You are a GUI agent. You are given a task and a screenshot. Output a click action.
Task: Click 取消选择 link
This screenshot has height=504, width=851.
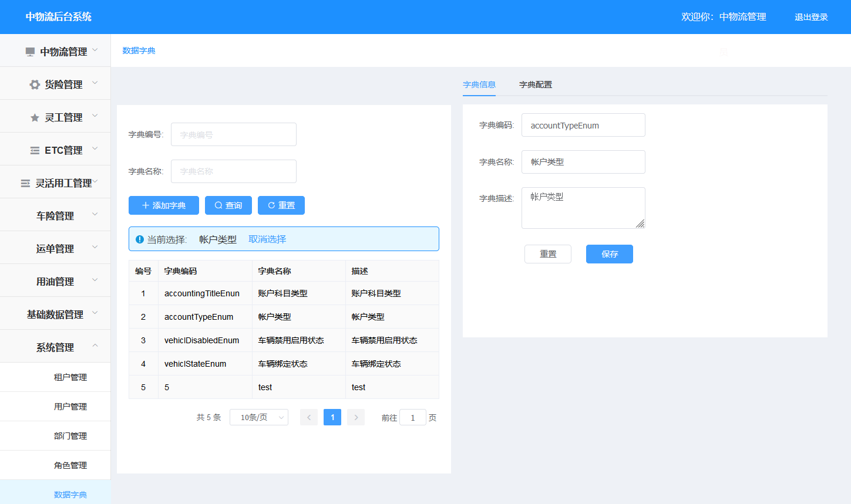click(267, 239)
